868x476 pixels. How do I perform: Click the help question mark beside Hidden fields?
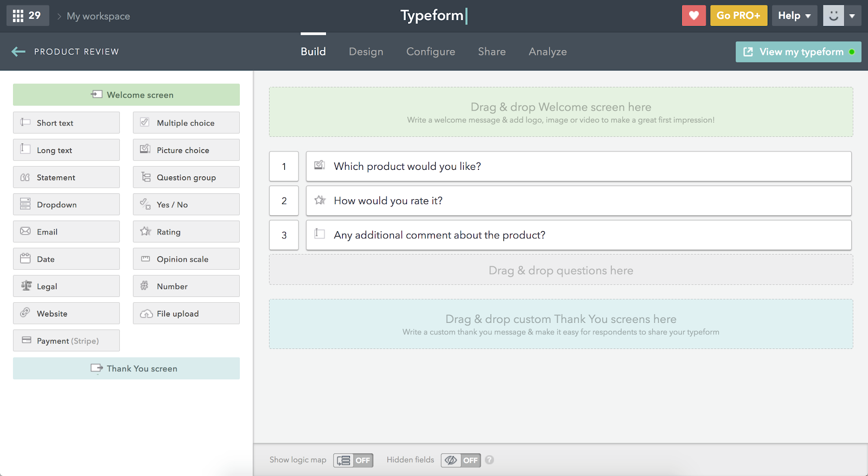click(x=489, y=460)
